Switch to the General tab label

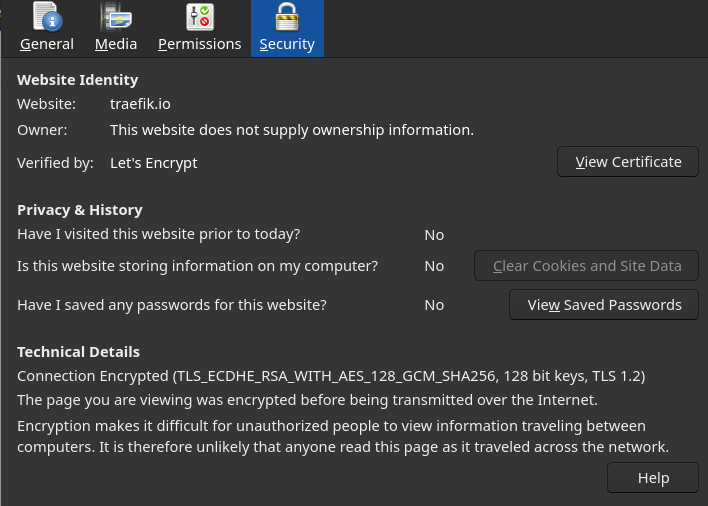click(x=47, y=44)
